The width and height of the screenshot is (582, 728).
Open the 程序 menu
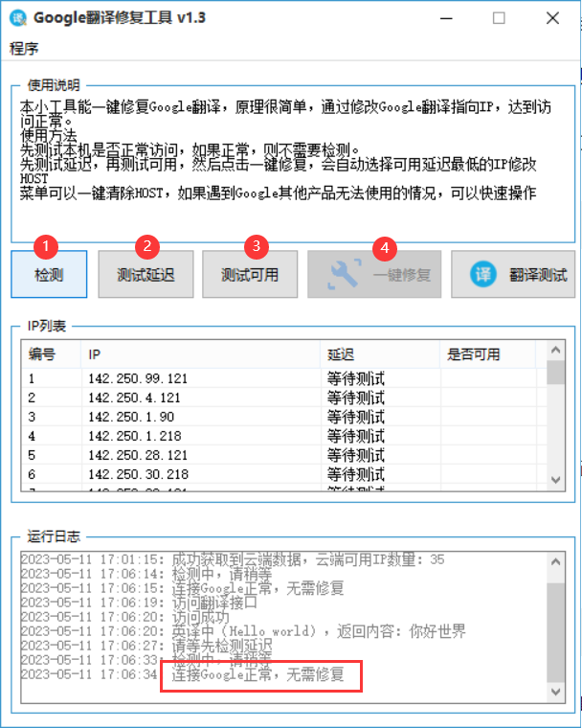pyautogui.click(x=24, y=48)
